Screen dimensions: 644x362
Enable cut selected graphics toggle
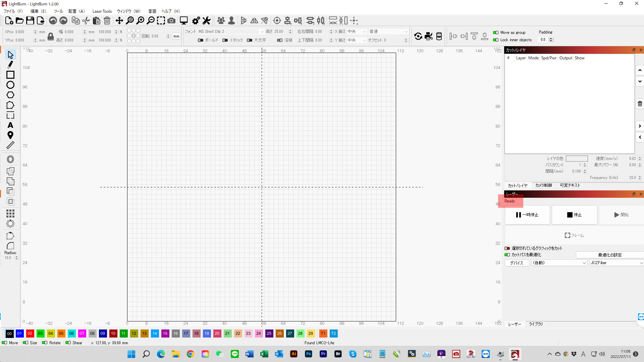(507, 248)
